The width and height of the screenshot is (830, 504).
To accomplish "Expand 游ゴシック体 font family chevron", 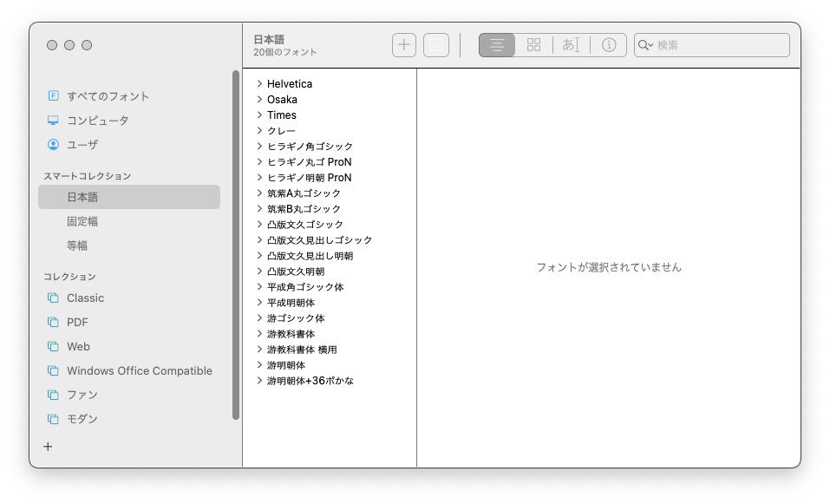I will [259, 318].
